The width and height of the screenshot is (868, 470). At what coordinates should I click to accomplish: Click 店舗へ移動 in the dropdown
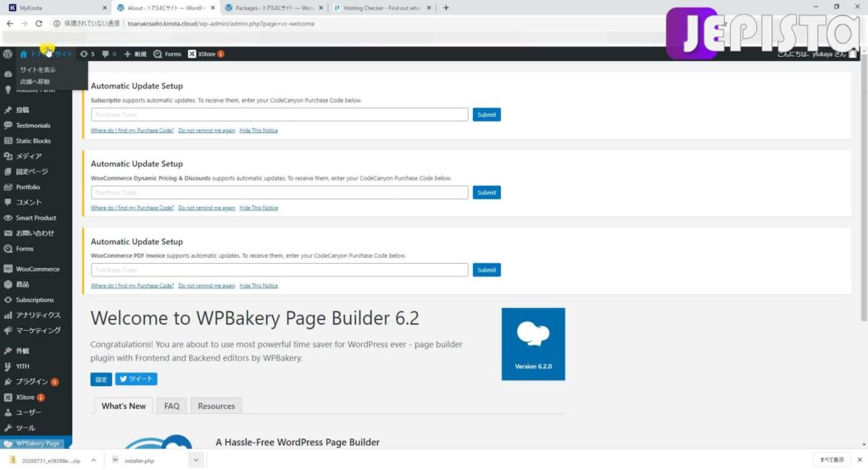(x=35, y=81)
